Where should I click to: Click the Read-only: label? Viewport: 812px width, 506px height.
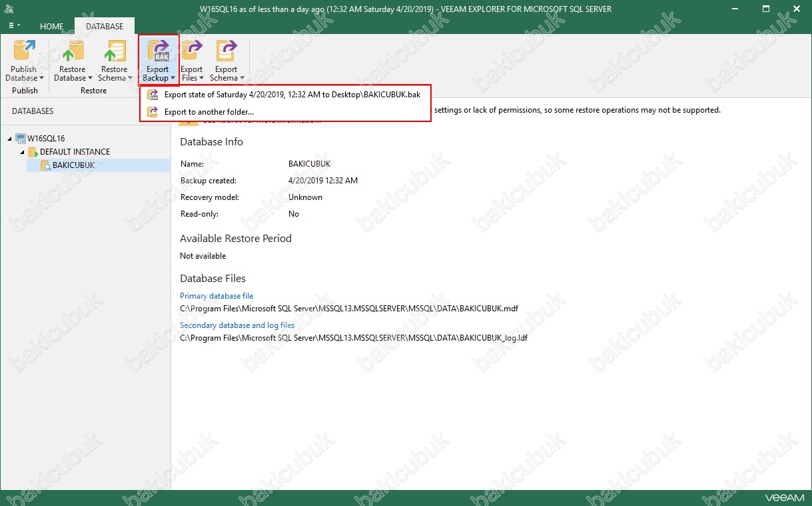[199, 214]
